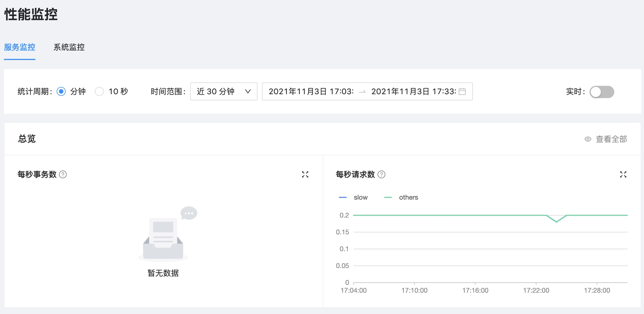This screenshot has height=314, width=644.
Task: Click help icon beside 每秒事务数
Action: pos(63,174)
